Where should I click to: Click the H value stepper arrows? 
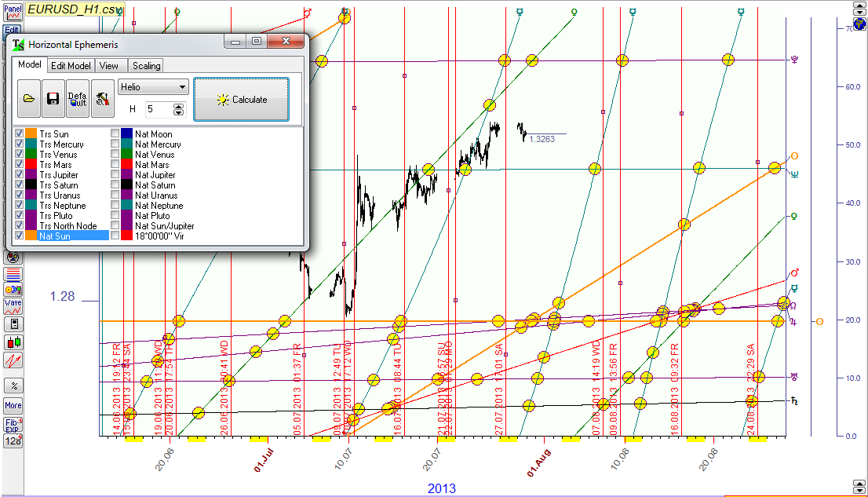178,108
